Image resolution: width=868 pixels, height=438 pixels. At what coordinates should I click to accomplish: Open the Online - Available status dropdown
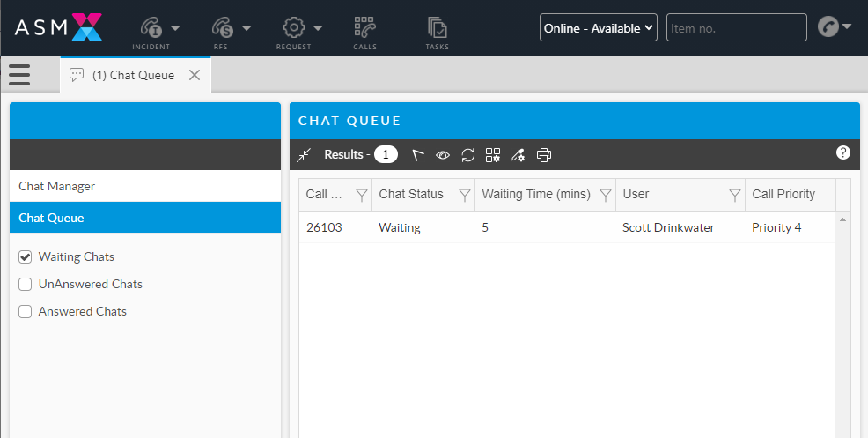[599, 28]
